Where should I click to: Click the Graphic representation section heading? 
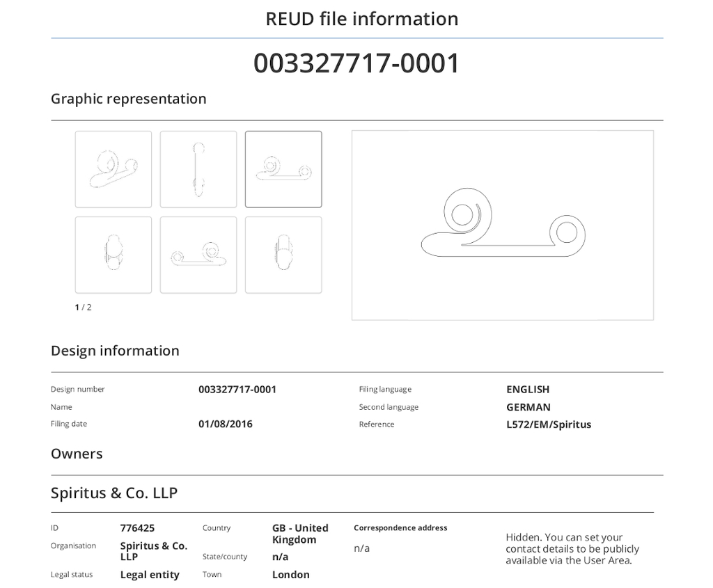[129, 99]
